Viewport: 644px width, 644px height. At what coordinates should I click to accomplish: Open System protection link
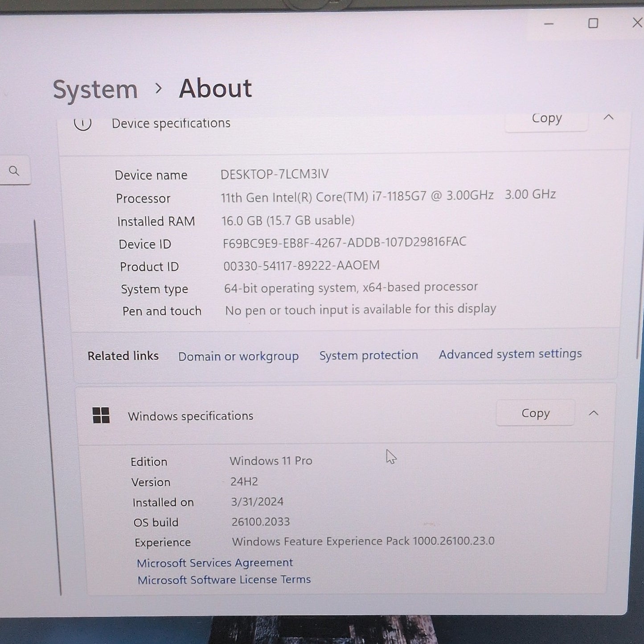coord(369,355)
